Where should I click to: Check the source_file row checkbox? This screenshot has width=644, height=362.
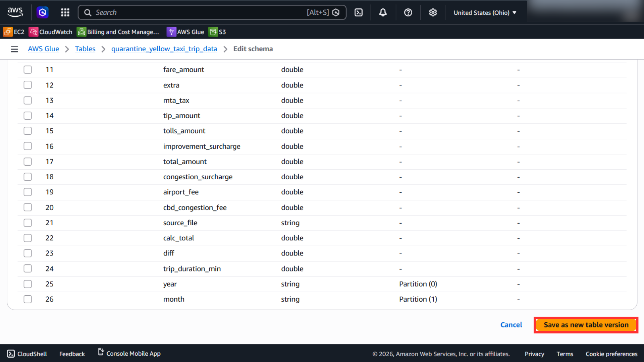pyautogui.click(x=28, y=223)
